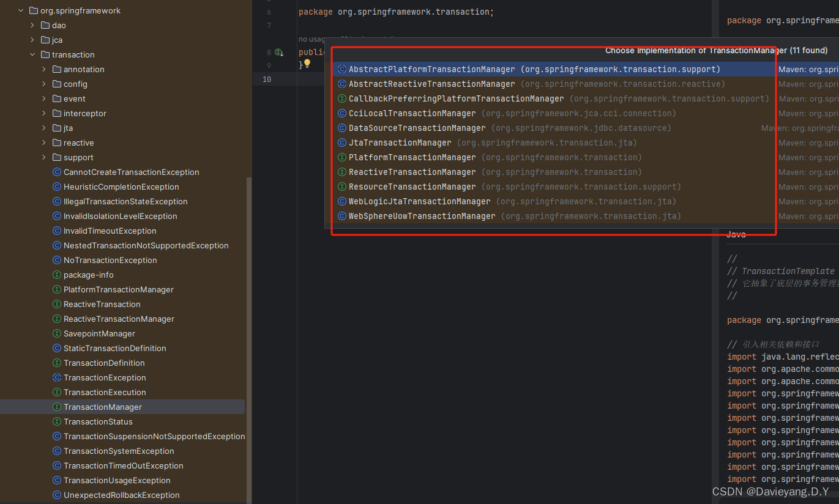839x504 pixels.
Task: Expand the reactive folder chevron
Action: coord(44,143)
